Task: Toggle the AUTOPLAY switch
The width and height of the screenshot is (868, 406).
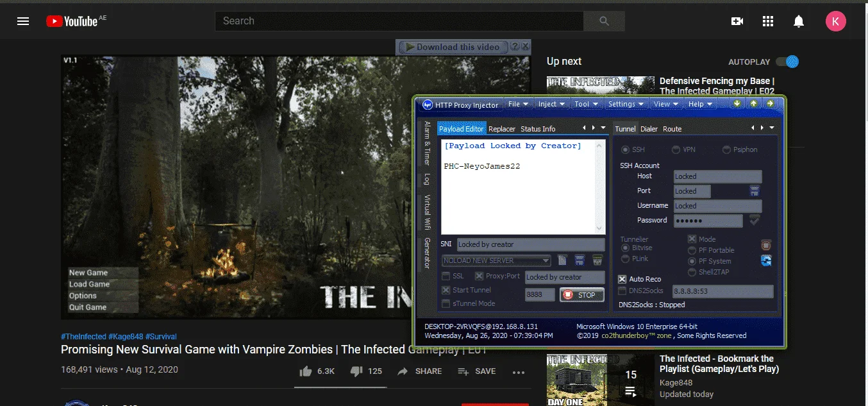Action: [x=787, y=62]
